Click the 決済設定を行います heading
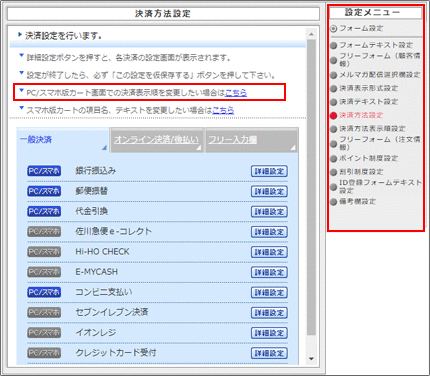The height and width of the screenshot is (376, 430). pos(63,35)
